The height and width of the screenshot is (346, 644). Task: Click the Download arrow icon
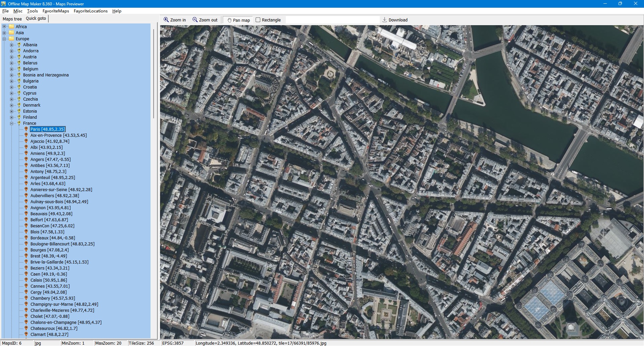pos(385,20)
